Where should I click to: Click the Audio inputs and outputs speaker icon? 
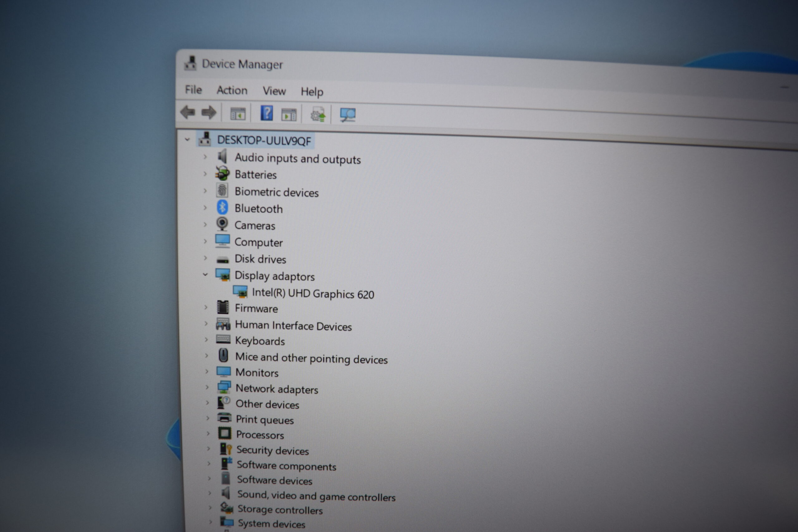[223, 157]
